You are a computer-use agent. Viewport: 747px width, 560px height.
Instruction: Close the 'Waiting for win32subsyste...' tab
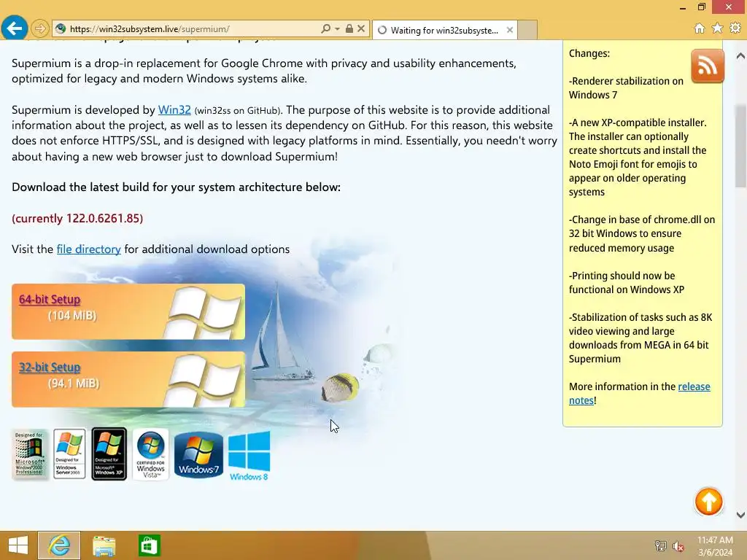[x=510, y=30]
